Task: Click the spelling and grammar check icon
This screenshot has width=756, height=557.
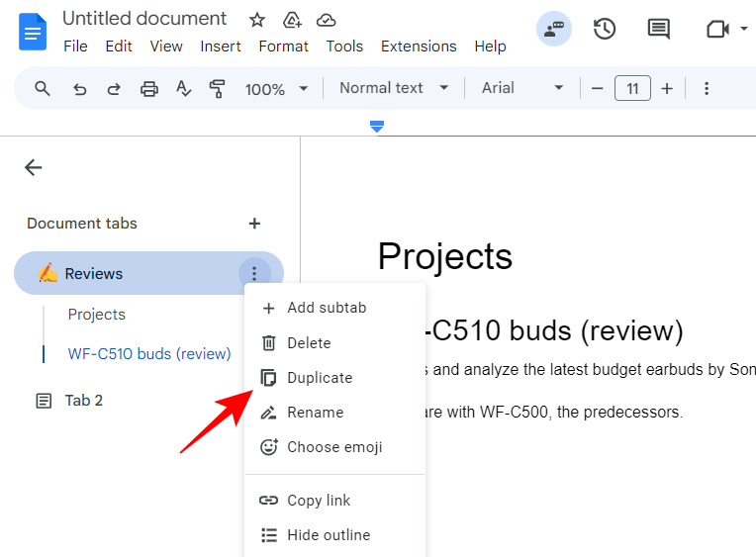Action: click(183, 89)
